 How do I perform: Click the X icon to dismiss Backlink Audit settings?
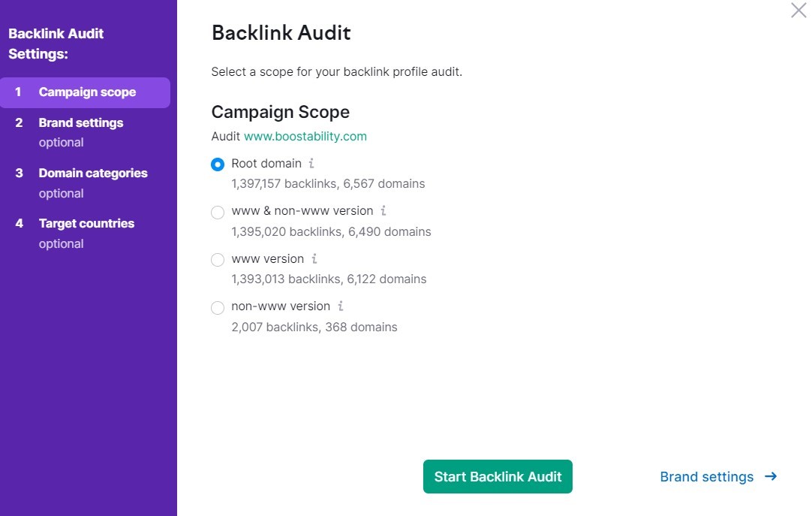(798, 11)
